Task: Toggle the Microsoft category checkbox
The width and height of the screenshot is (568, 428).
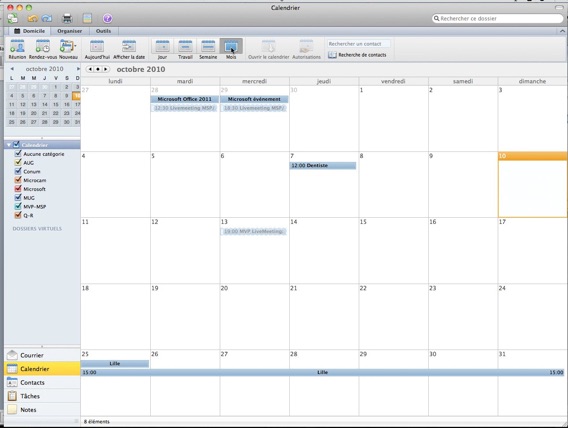Action: [18, 189]
